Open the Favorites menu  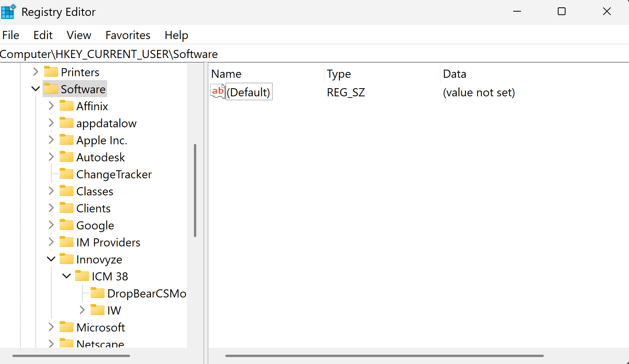[x=128, y=35]
